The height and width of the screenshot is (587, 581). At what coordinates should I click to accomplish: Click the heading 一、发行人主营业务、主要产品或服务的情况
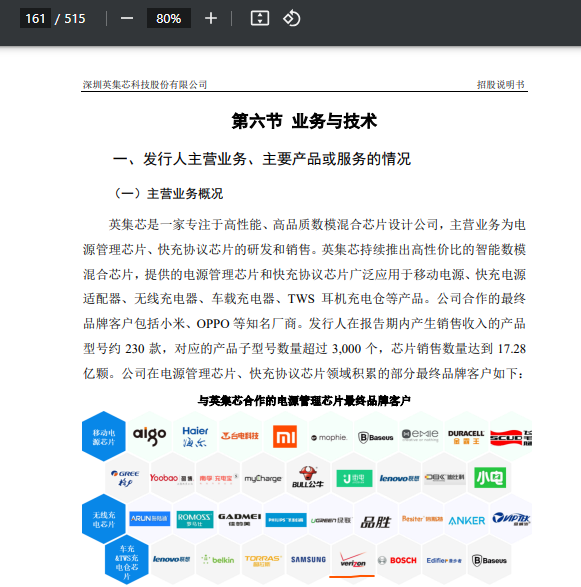click(x=261, y=159)
